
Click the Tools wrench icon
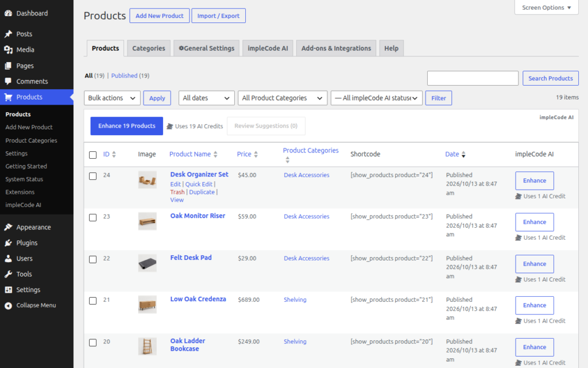coord(8,274)
